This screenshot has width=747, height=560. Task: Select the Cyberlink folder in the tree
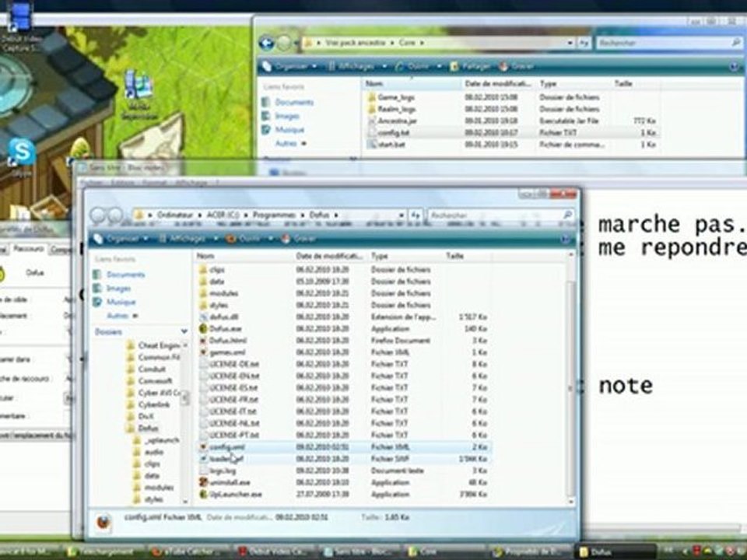[x=154, y=404]
